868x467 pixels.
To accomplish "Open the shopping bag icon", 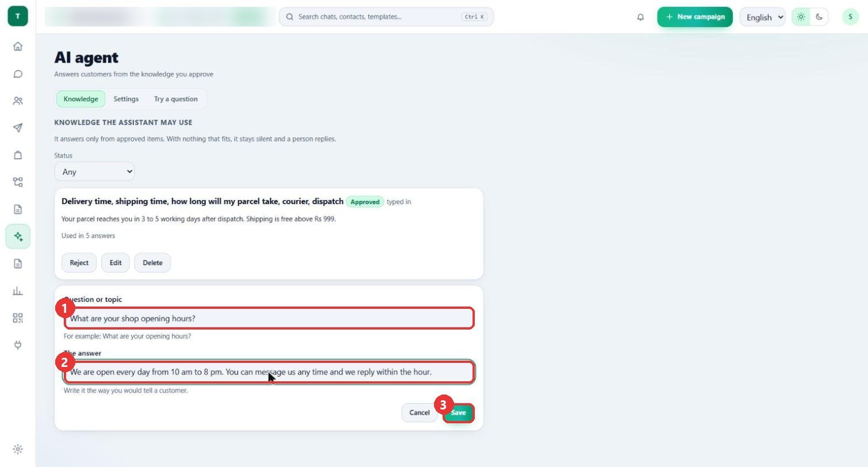I will click(x=18, y=155).
